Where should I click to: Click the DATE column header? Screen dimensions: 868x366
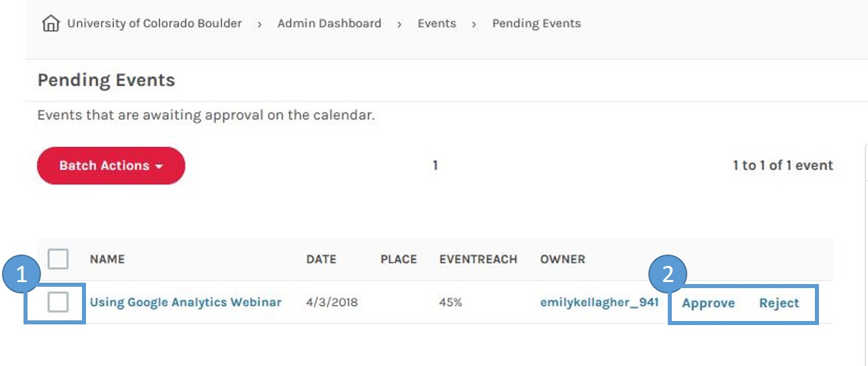[321, 259]
